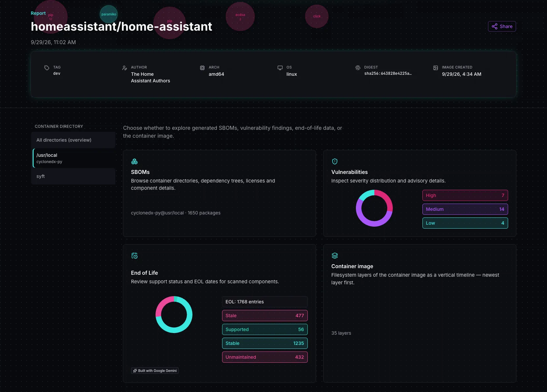The image size is (547, 392).
Task: Click the Report breadcrumb link
Action: point(38,13)
